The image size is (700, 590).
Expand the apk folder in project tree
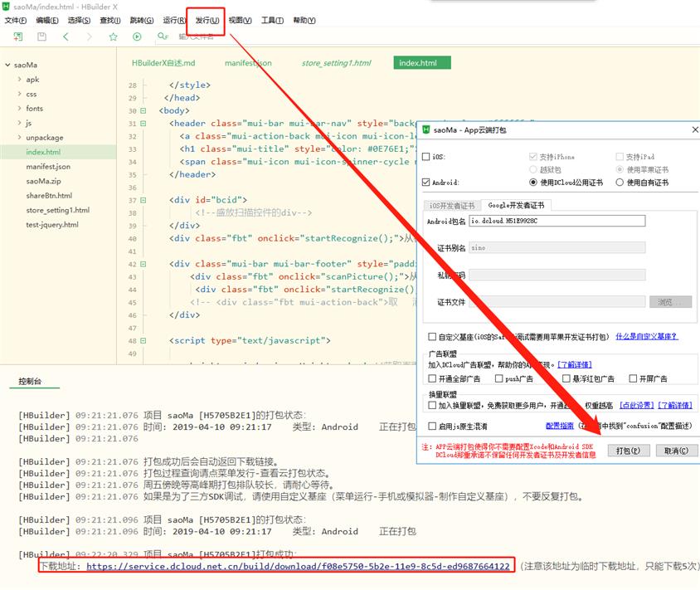[19, 80]
